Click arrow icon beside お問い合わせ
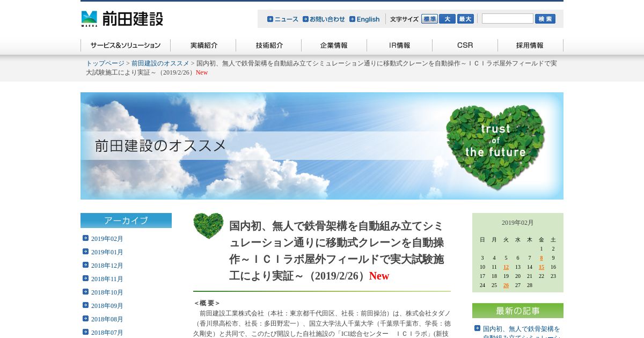Image resolution: width=644 pixels, height=338 pixels. tap(305, 19)
